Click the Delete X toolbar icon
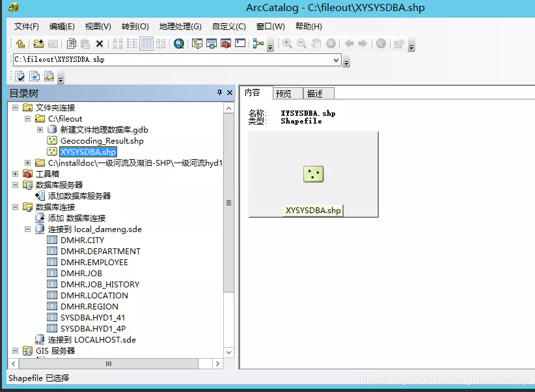The image size is (535, 392). click(x=100, y=44)
